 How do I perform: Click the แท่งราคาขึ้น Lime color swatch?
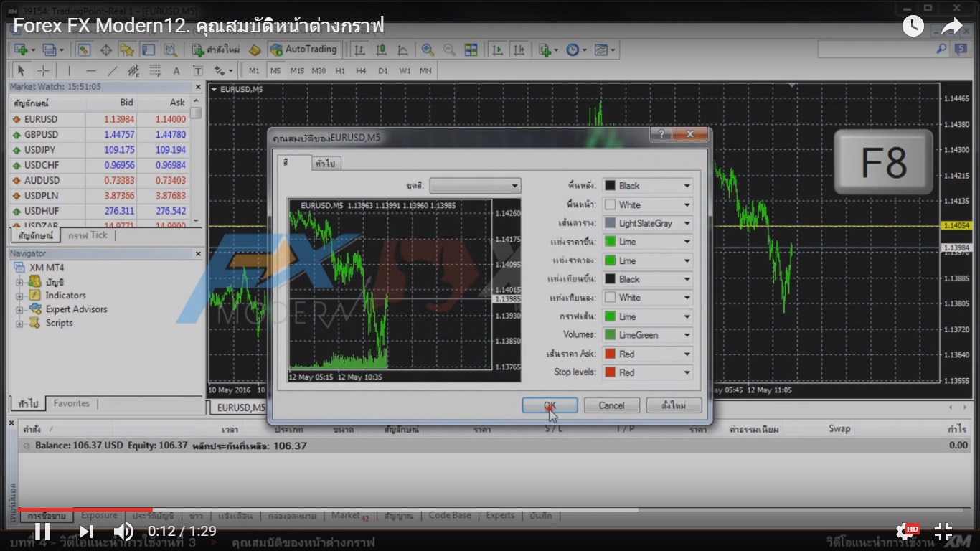[611, 242]
